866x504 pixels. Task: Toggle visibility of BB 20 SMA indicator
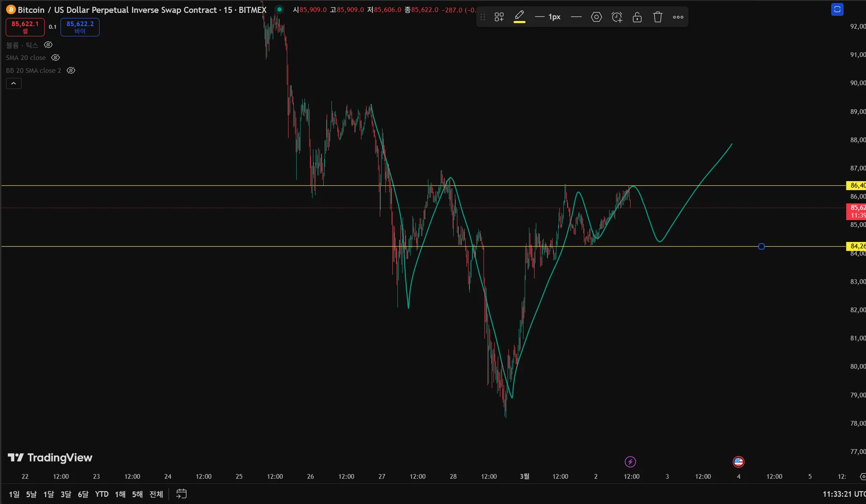(x=71, y=70)
